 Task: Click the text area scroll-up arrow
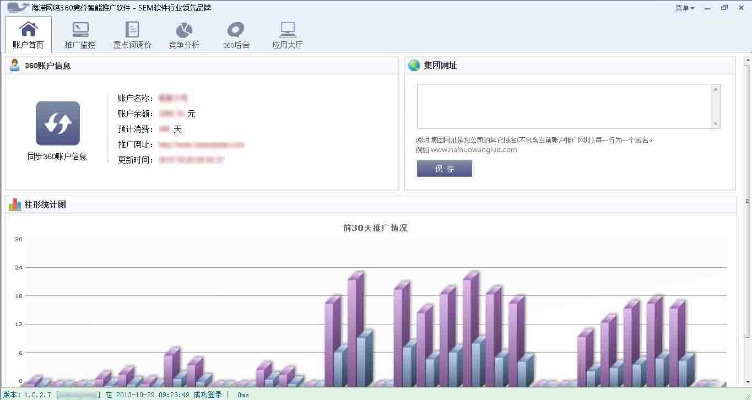click(715, 89)
